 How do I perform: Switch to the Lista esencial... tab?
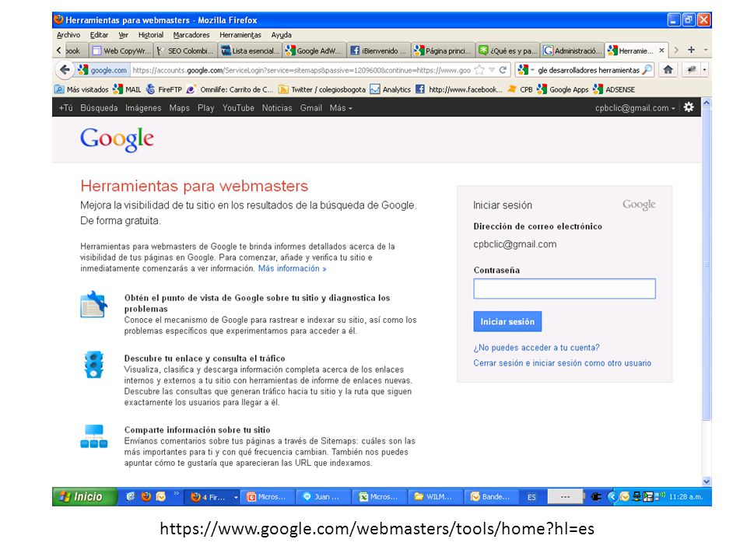click(250, 51)
